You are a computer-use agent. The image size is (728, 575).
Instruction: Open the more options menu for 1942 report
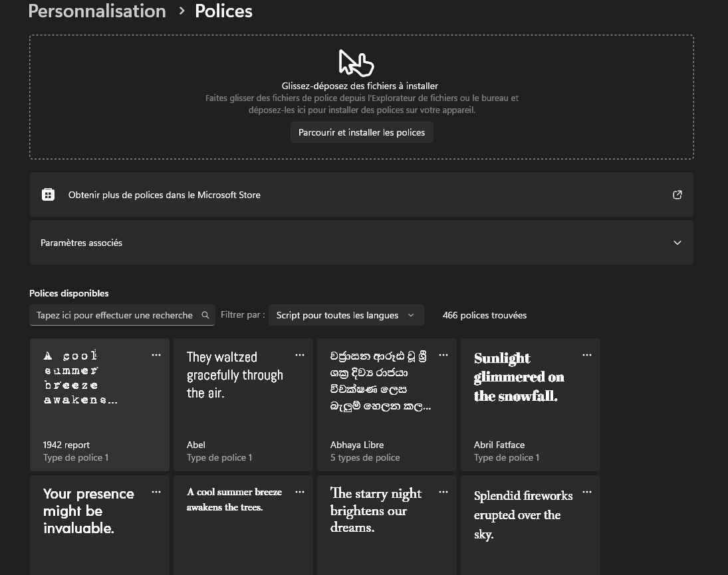[156, 356]
